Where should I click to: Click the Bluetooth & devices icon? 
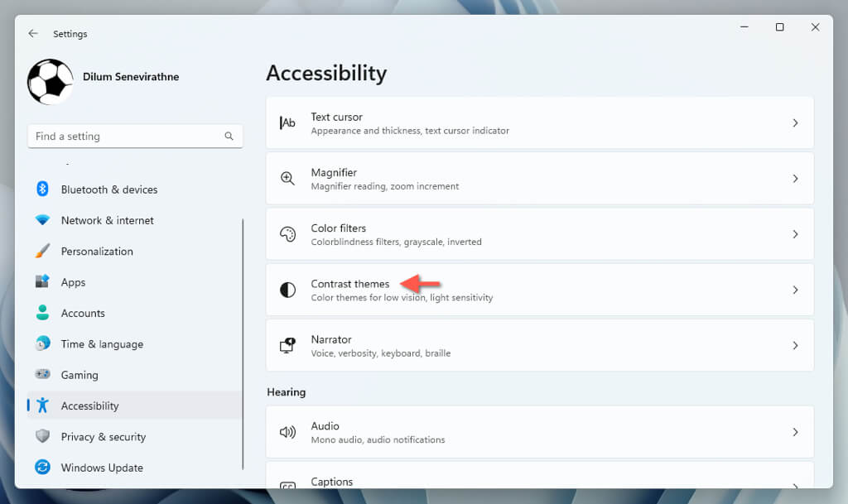pos(42,190)
